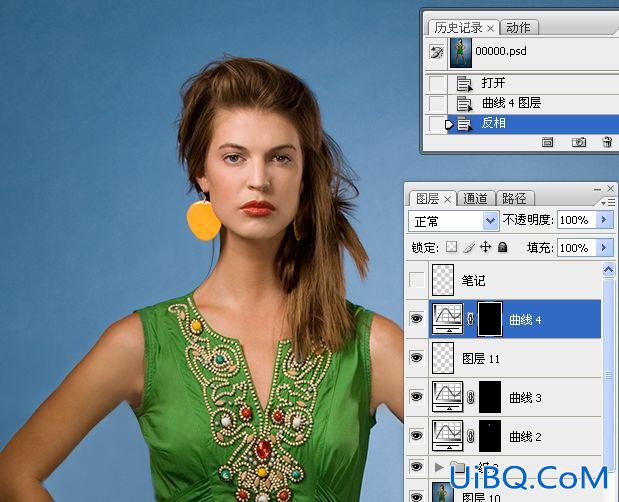Select the 曲线 4 图层 history state

(x=533, y=103)
